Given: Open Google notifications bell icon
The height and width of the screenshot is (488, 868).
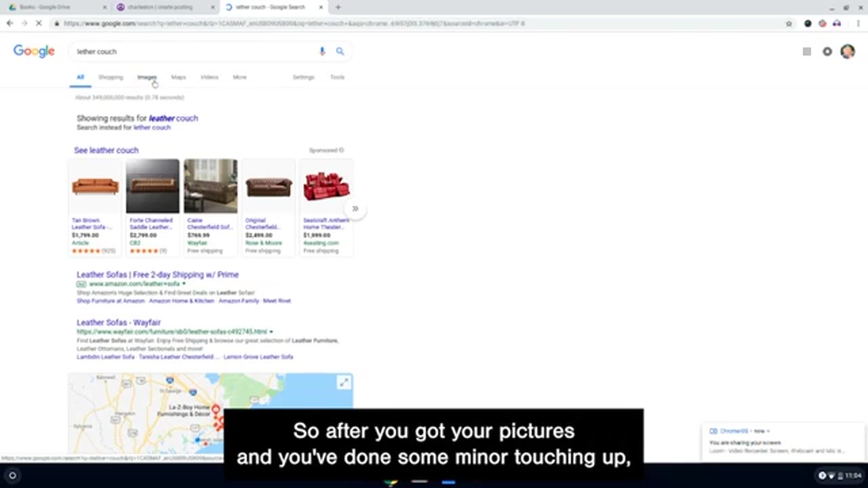Looking at the screenshot, I should click(827, 52).
